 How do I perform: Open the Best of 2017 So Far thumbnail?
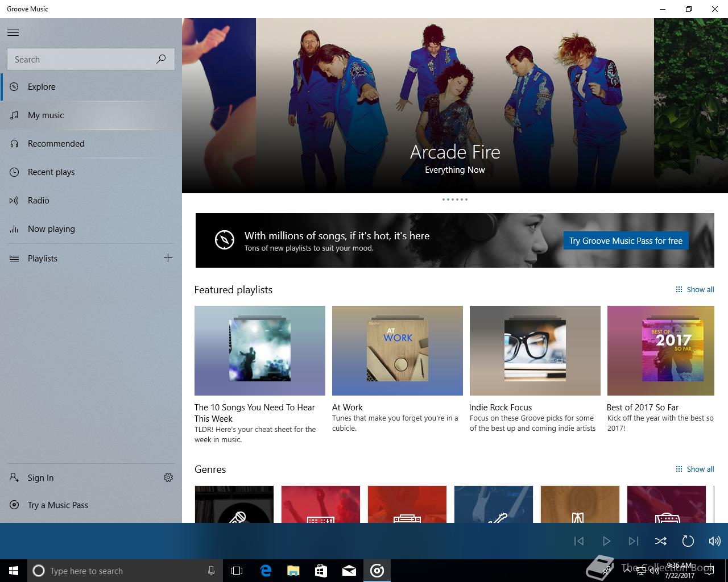pyautogui.click(x=661, y=351)
